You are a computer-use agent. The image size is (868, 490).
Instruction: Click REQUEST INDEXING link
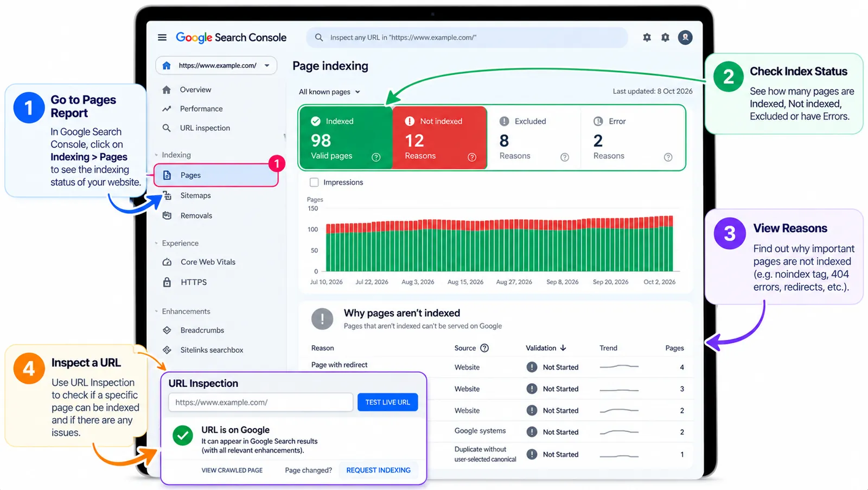(379, 470)
